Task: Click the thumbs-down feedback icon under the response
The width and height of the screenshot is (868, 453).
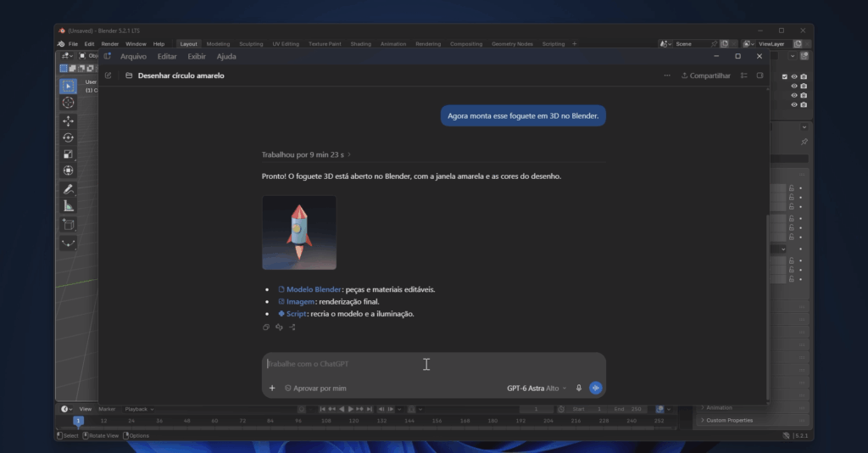Action: (279, 327)
